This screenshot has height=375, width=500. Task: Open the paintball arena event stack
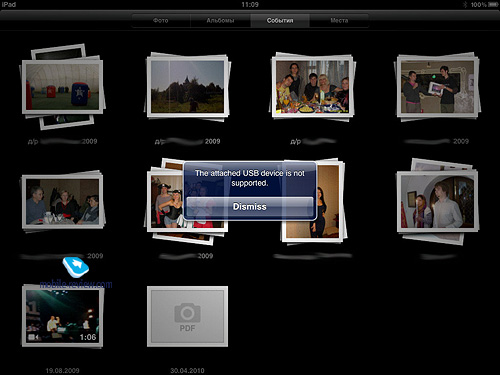62,87
